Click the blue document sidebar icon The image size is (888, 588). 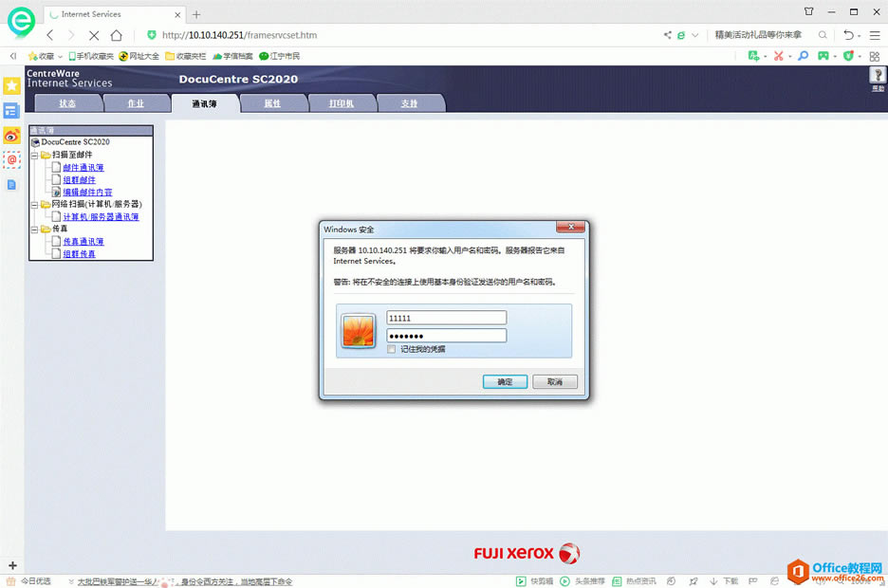pyautogui.click(x=11, y=185)
